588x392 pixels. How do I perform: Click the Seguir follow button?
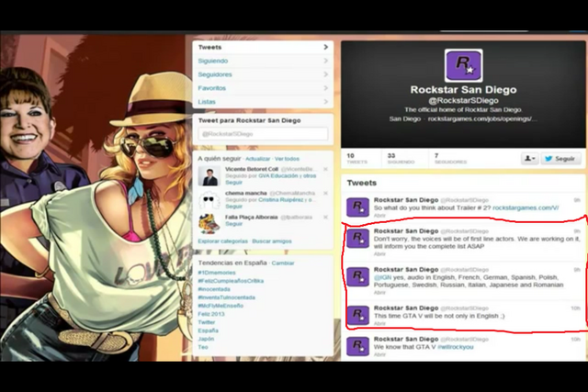(560, 159)
